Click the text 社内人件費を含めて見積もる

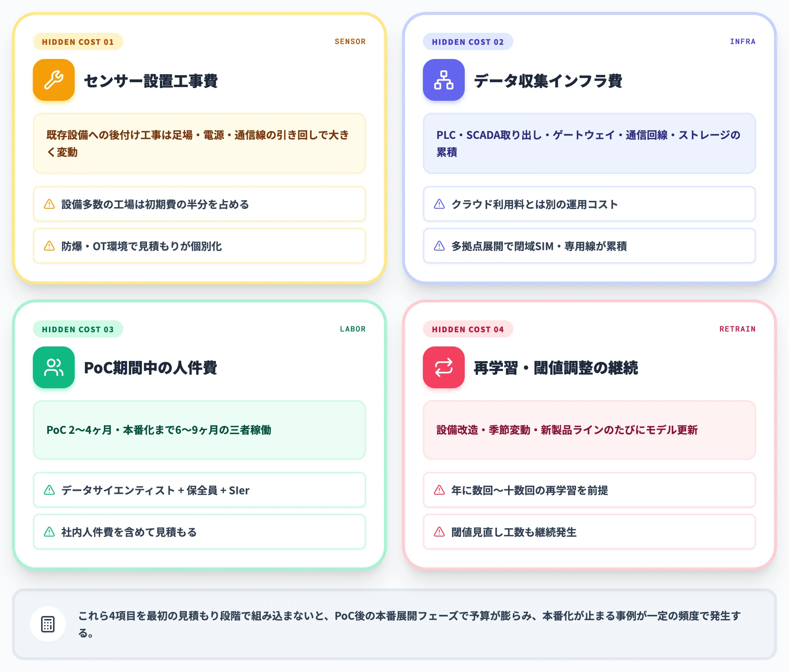click(129, 532)
